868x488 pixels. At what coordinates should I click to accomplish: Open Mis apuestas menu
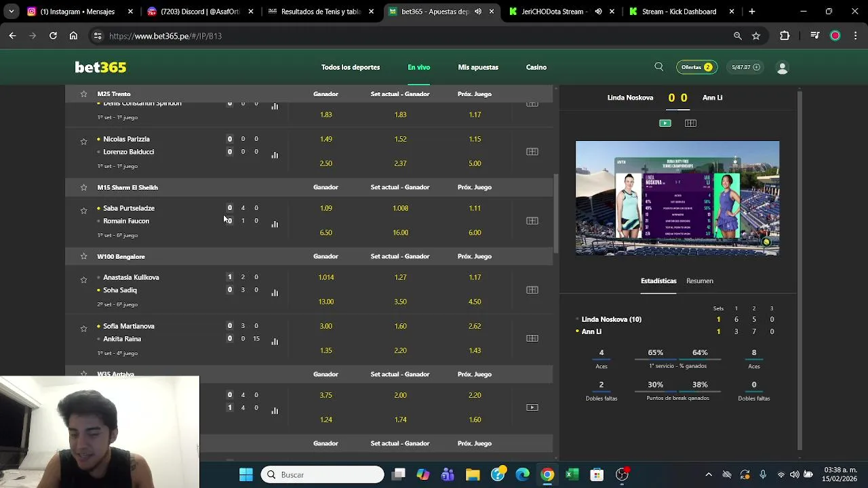pos(478,67)
